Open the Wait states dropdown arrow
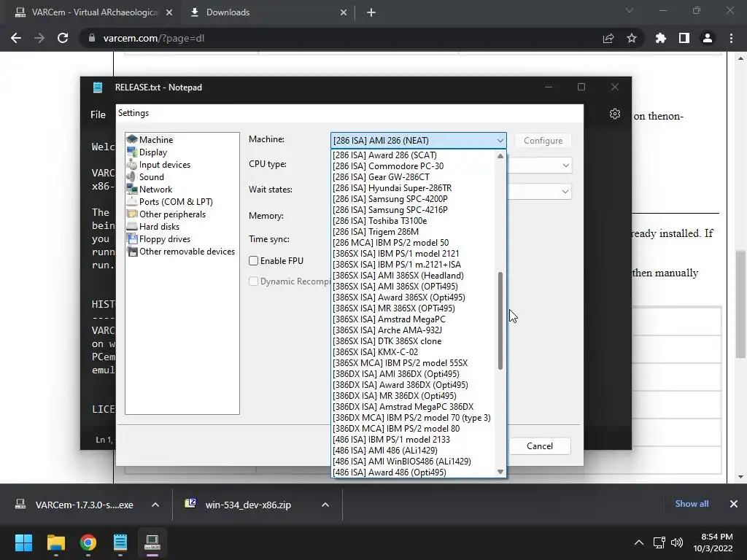747x560 pixels. [x=565, y=192]
